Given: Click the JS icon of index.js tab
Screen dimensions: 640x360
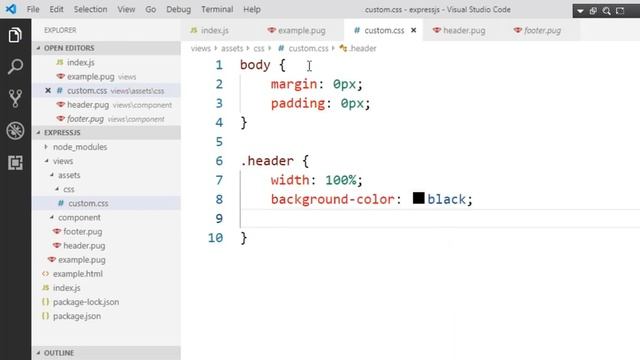Looking at the screenshot, I should tap(194, 30).
